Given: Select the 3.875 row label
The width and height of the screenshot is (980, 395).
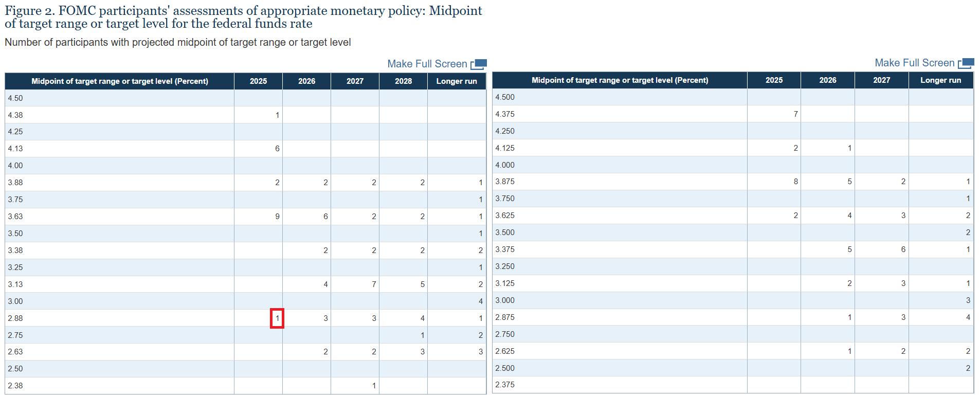Looking at the screenshot, I should [x=505, y=182].
